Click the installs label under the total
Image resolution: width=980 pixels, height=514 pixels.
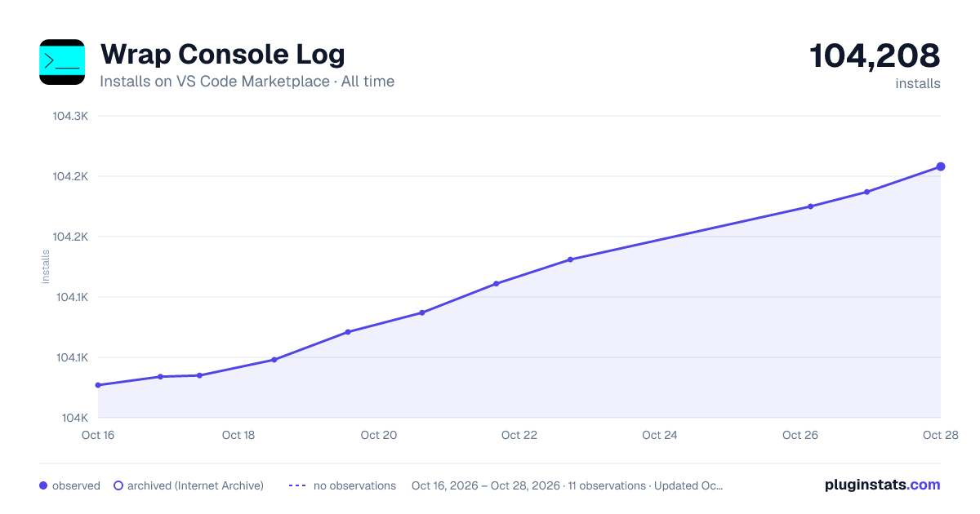coord(918,83)
